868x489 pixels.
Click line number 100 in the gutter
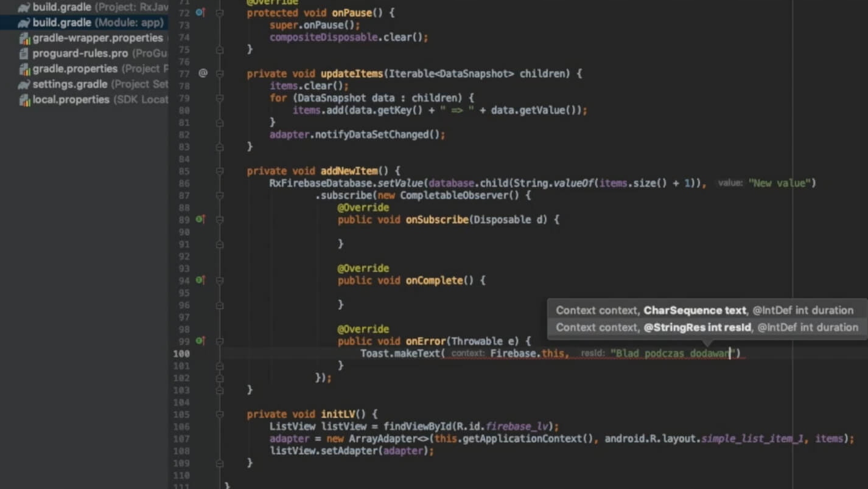tap(181, 353)
